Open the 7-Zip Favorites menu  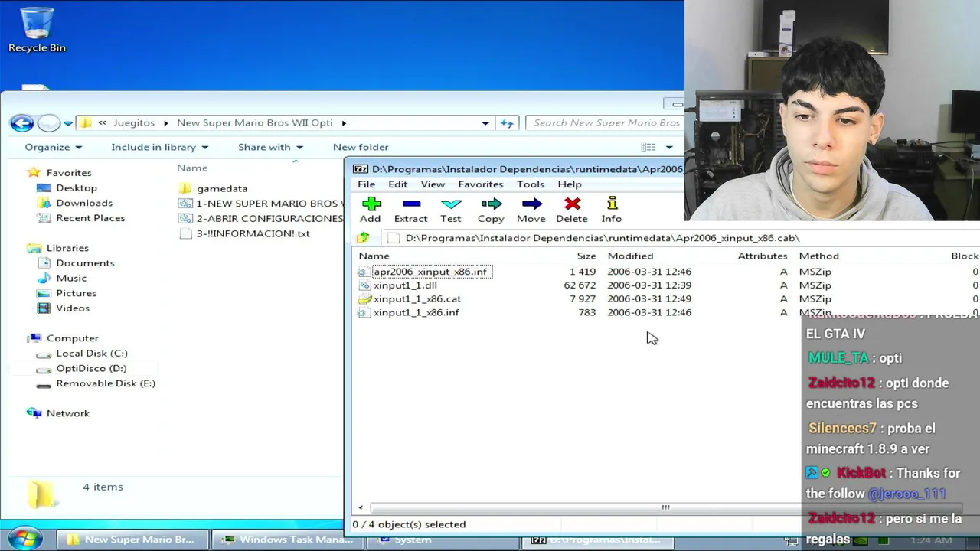[x=480, y=184]
